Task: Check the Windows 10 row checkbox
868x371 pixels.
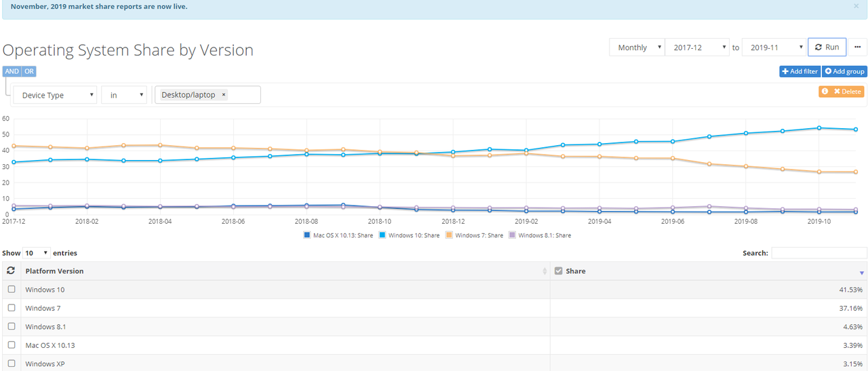Action: pyautogui.click(x=11, y=290)
